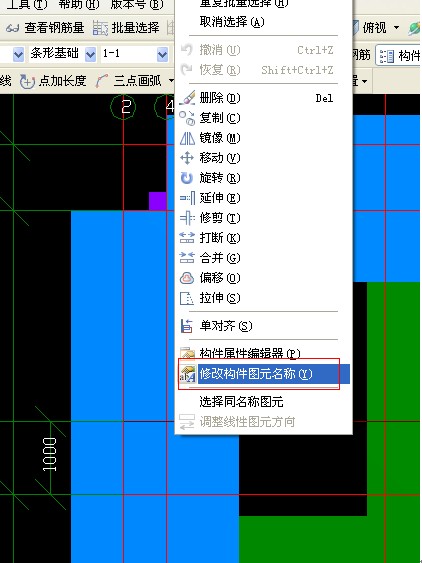Choose the Copy (复制) icon
This screenshot has width=422, height=563.
click(187, 118)
